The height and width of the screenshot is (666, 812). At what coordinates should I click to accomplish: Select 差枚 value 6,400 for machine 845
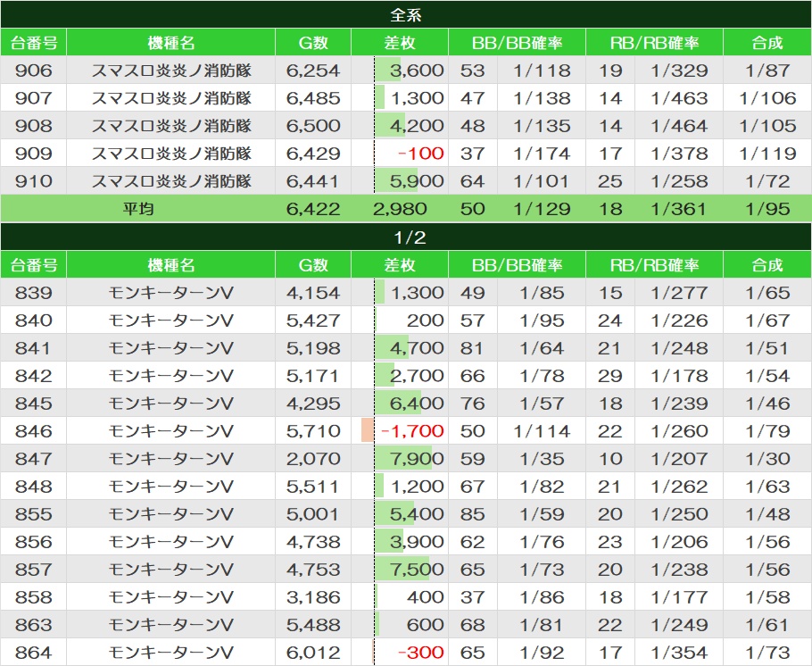click(417, 404)
